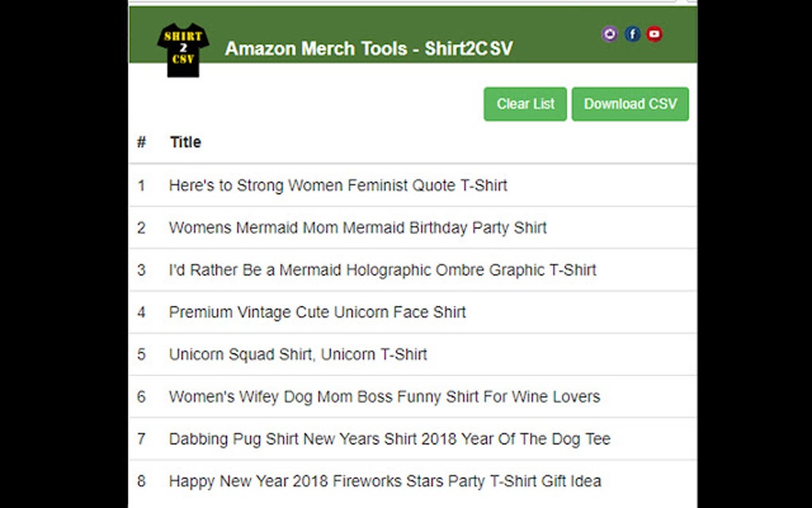Click the Dabbing Pug Shirt entry

[389, 439]
